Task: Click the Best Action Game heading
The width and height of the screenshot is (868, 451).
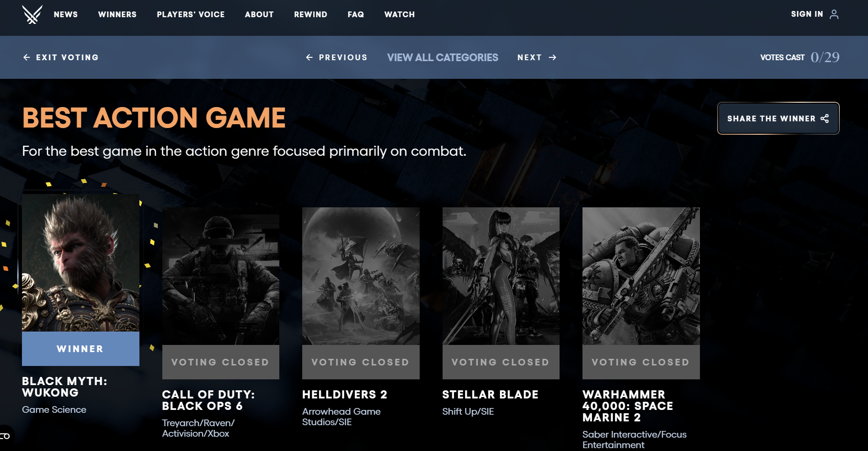Action: coord(154,118)
